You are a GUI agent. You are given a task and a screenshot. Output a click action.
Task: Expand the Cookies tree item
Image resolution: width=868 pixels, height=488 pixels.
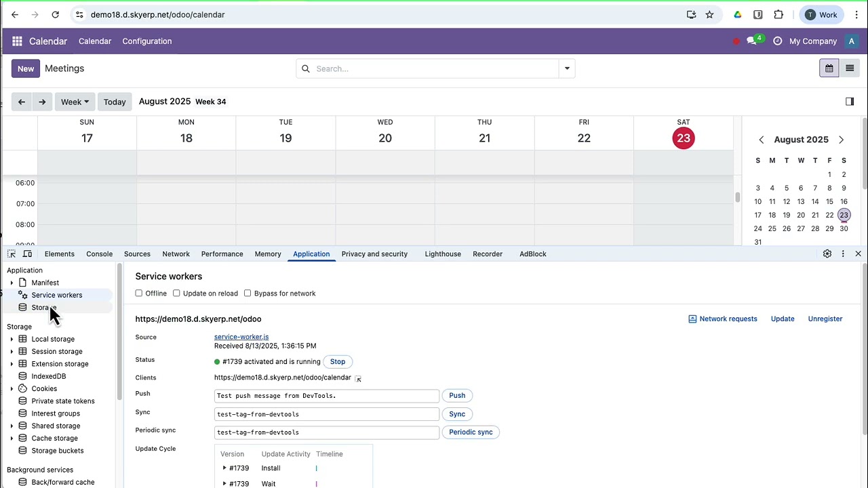point(12,388)
